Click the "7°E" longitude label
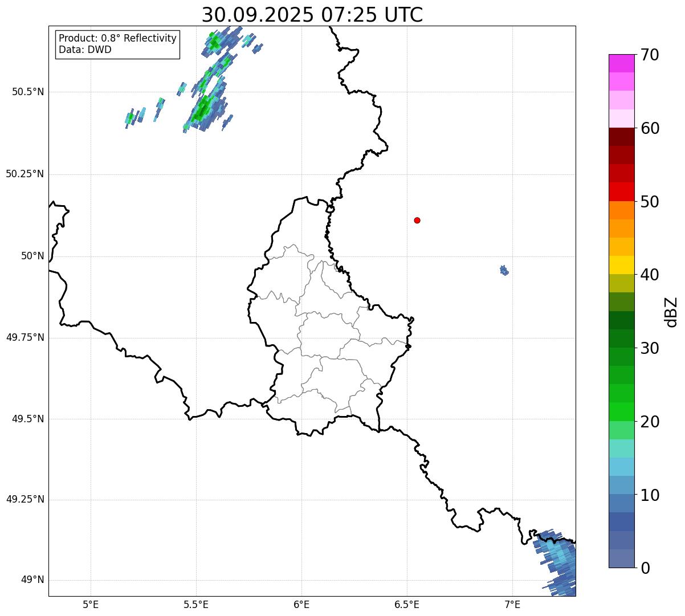 512,604
